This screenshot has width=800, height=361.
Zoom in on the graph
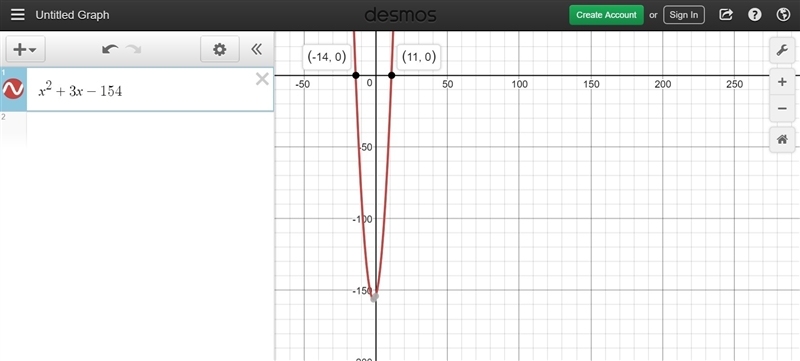(782, 82)
